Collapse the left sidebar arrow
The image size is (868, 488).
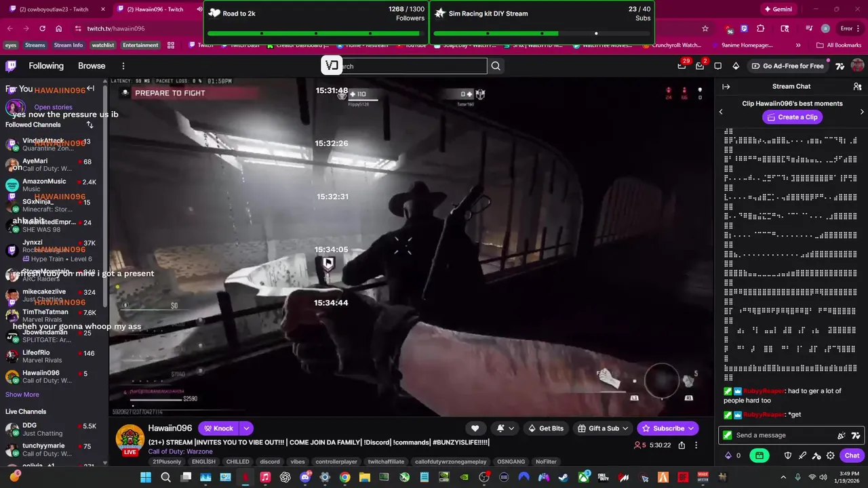click(x=90, y=88)
